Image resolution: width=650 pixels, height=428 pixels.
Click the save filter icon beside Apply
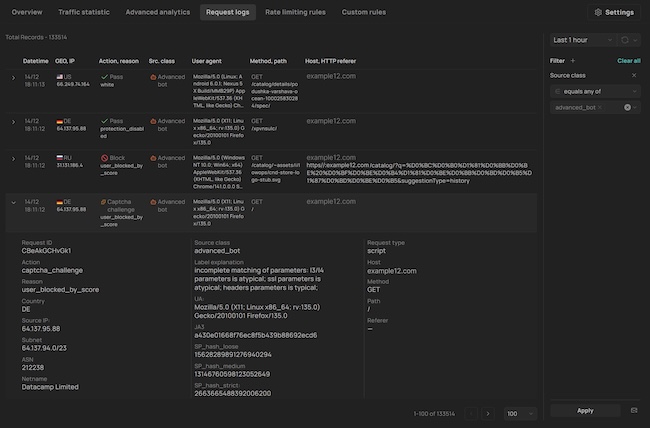click(x=633, y=410)
